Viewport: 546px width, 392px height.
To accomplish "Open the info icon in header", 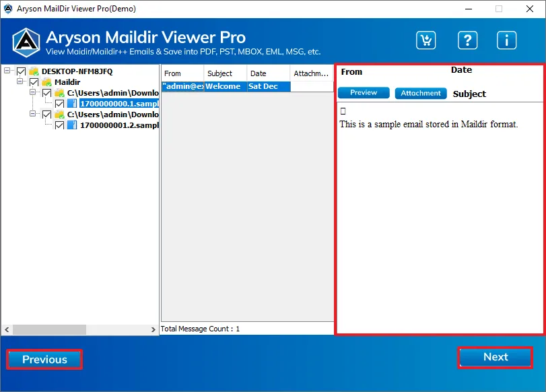I will (x=506, y=40).
